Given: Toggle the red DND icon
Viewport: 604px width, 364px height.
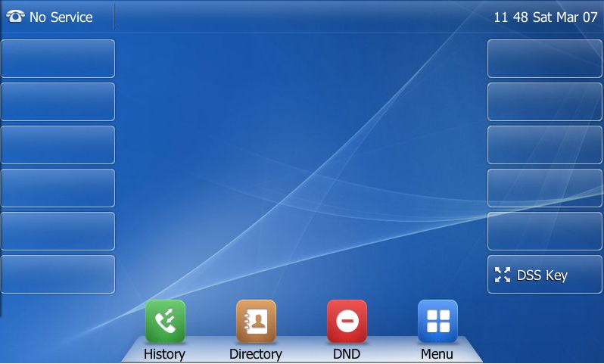Looking at the screenshot, I should click(x=347, y=322).
